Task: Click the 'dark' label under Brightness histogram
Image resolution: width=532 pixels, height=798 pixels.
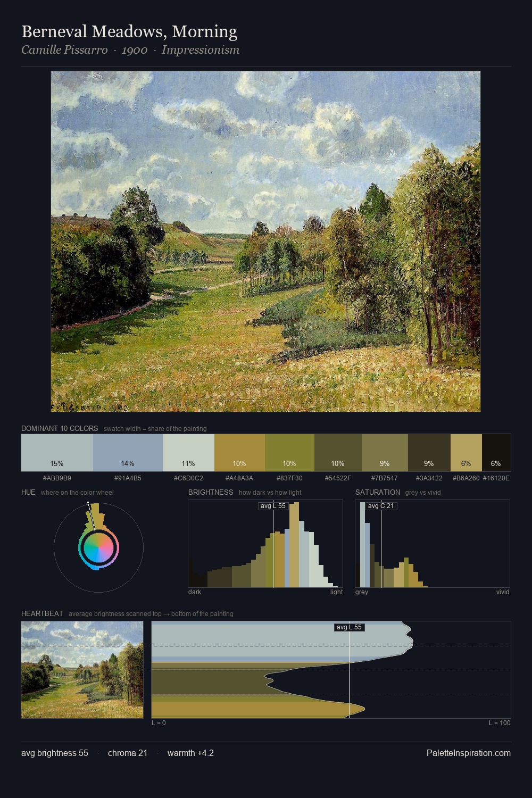Action: pos(195,592)
